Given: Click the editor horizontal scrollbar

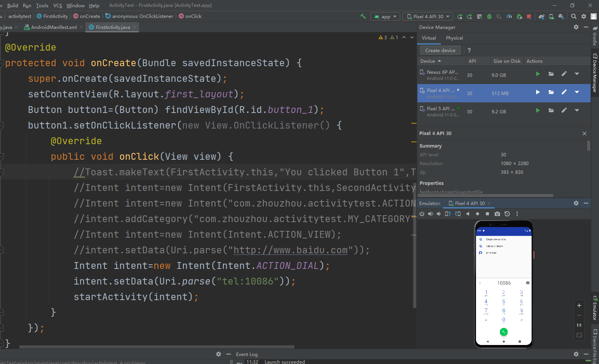Looking at the screenshot, I should click(157, 347).
